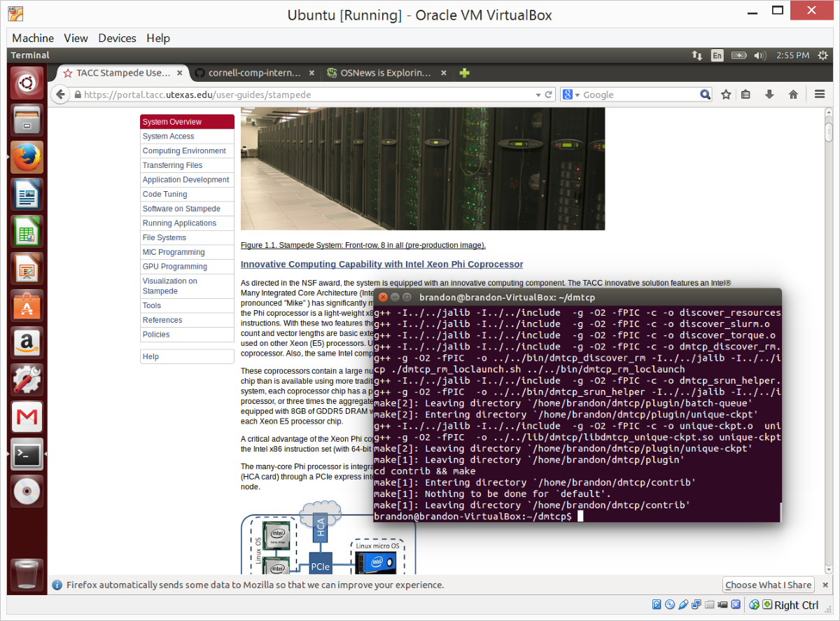This screenshot has height=621, width=840.
Task: Click Choose What I Share button
Action: coord(769,585)
